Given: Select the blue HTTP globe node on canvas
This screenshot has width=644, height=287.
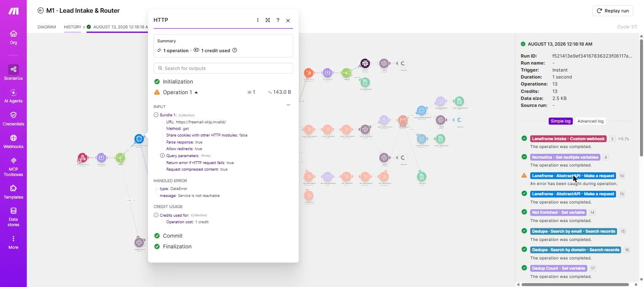Looking at the screenshot, I should pos(139,139).
